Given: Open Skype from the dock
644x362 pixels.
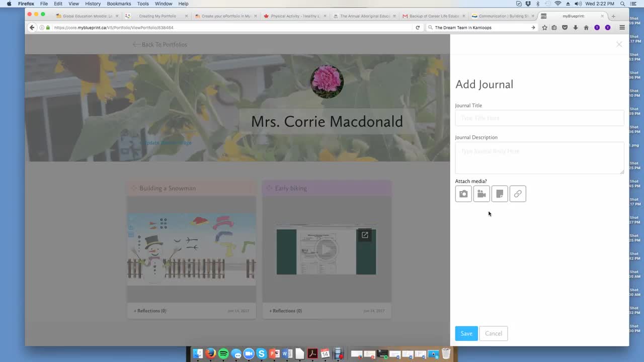Looking at the screenshot, I should click(261, 354).
